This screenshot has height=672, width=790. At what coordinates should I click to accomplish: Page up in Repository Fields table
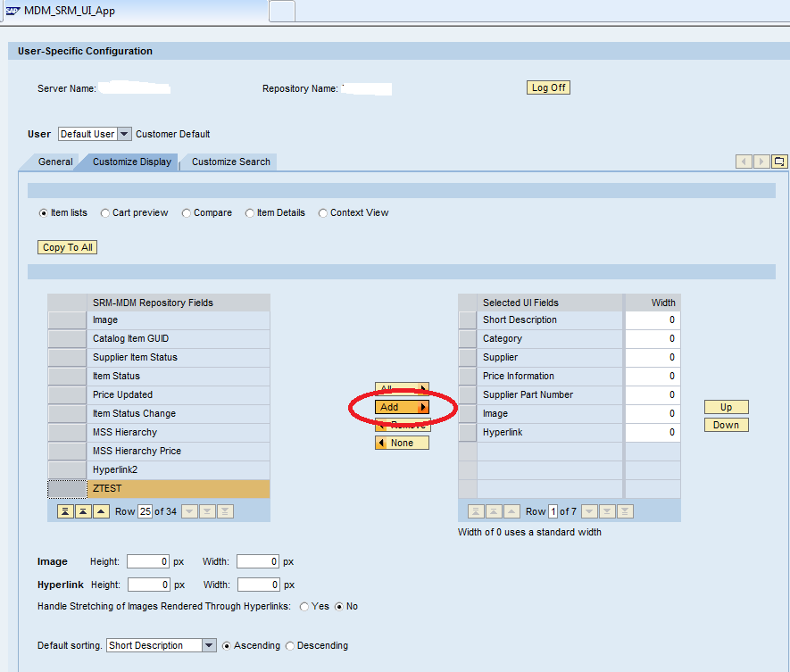click(83, 511)
